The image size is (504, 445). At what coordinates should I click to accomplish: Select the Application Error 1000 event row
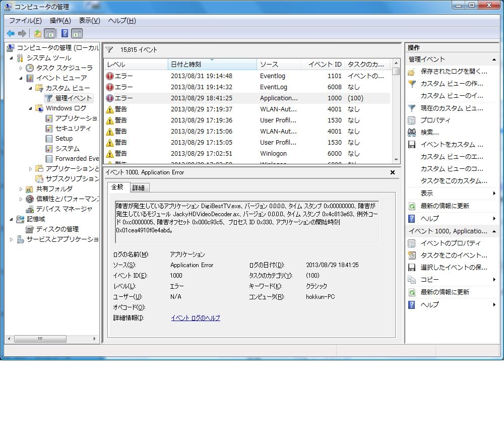[247, 98]
